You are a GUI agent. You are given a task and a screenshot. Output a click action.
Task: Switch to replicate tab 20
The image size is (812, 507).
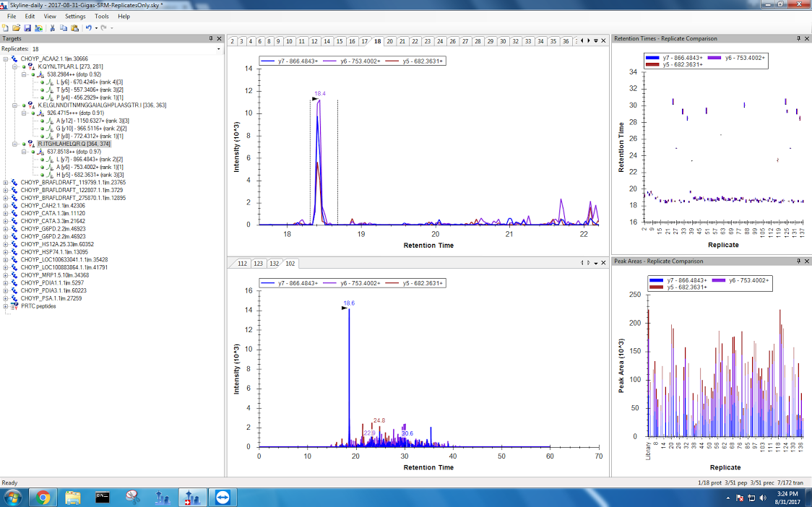tap(390, 41)
